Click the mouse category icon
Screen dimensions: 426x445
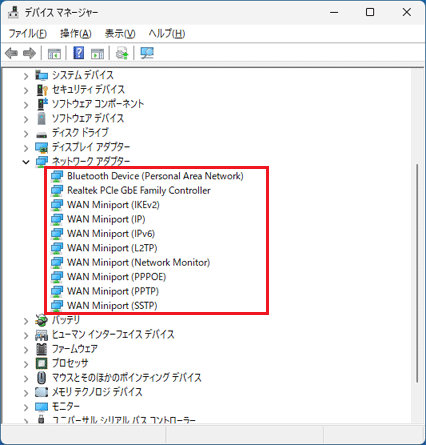[42, 378]
